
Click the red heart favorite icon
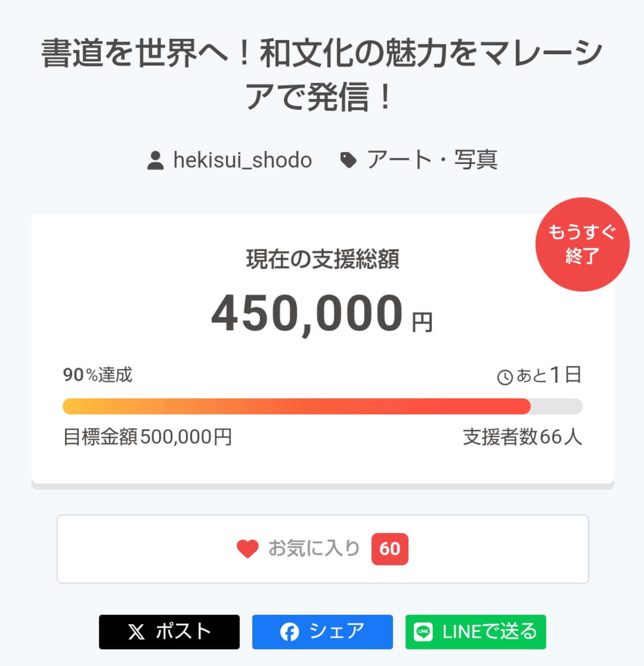[x=247, y=549]
